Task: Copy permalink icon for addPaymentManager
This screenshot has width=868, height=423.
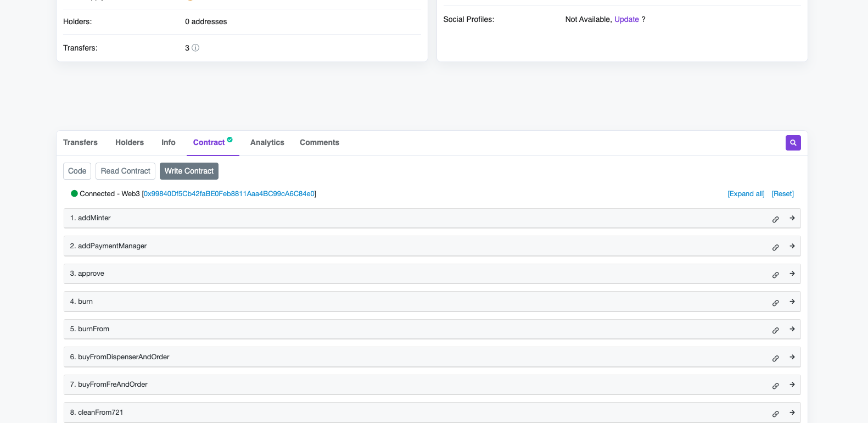Action: (x=776, y=247)
